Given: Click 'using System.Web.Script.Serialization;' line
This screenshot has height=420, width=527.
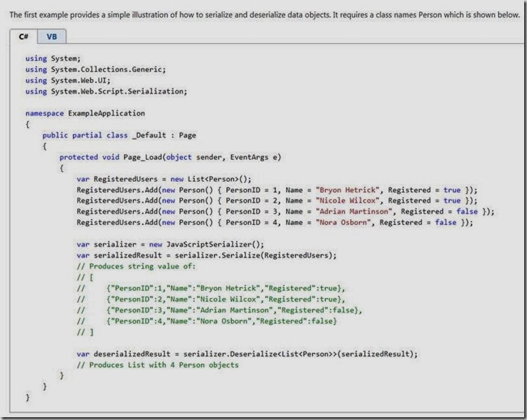Looking at the screenshot, I should coord(107,91).
